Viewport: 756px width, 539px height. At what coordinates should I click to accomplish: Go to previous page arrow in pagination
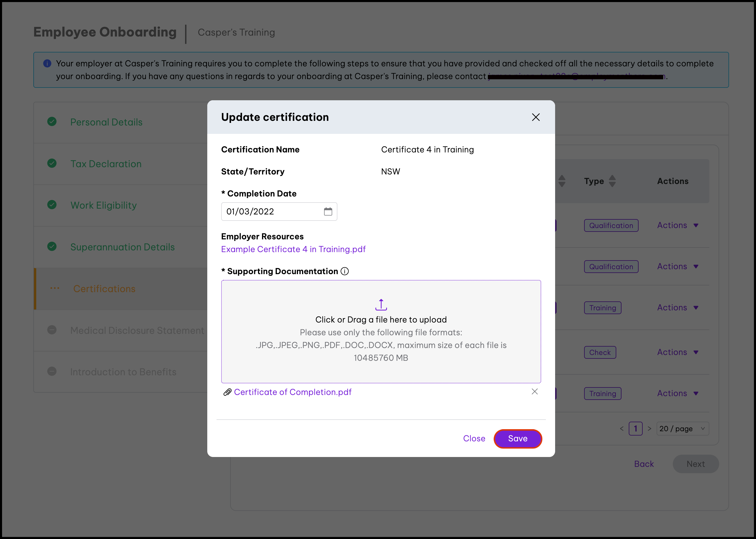point(621,429)
